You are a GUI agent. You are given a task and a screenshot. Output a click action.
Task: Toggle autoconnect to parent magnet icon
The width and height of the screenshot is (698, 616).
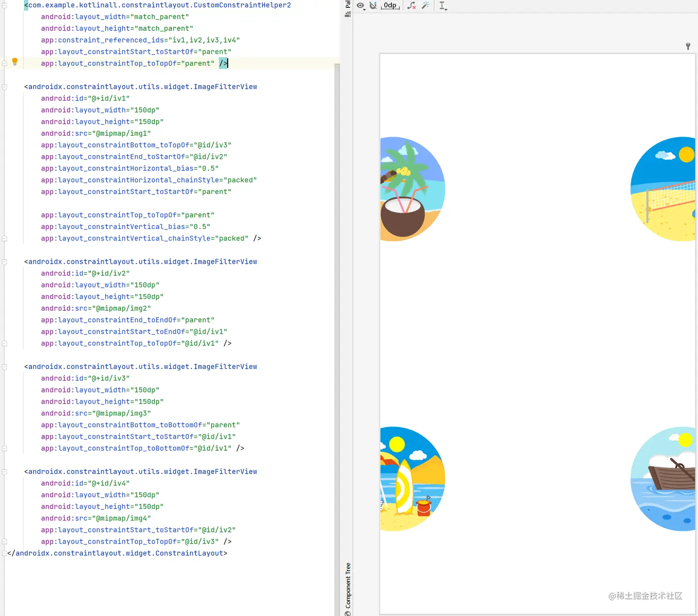tap(373, 6)
